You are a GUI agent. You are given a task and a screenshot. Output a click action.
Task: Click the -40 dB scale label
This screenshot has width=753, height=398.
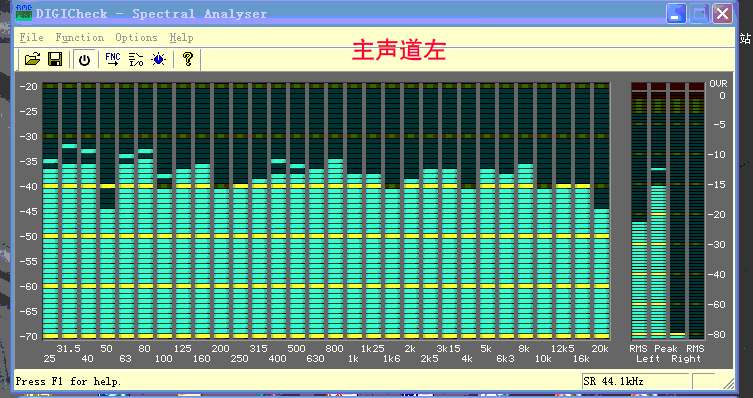(x=28, y=186)
